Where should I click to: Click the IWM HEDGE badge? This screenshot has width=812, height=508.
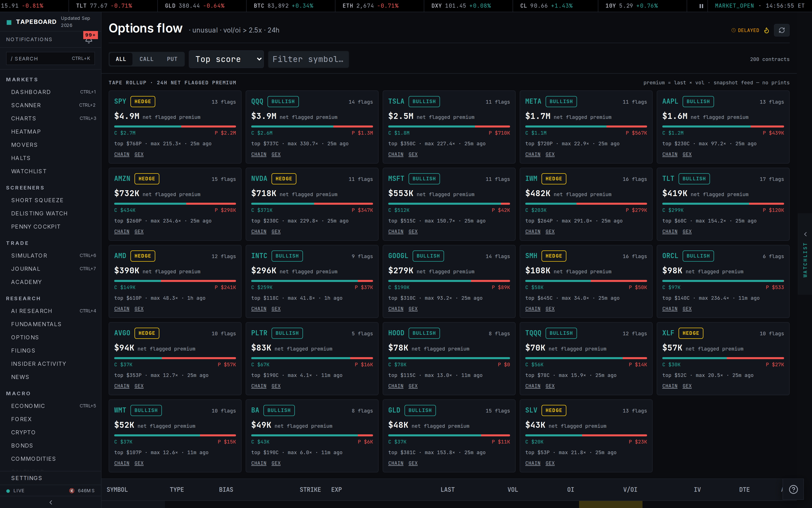pyautogui.click(x=554, y=179)
